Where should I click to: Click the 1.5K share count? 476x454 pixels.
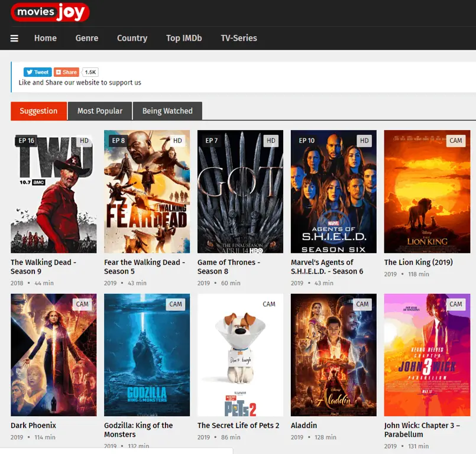(90, 72)
